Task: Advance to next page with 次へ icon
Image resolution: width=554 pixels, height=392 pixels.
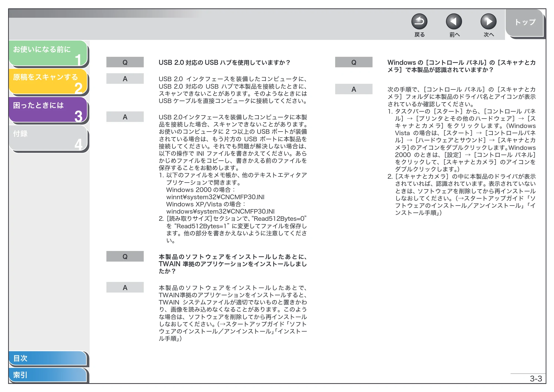Action: (x=488, y=22)
